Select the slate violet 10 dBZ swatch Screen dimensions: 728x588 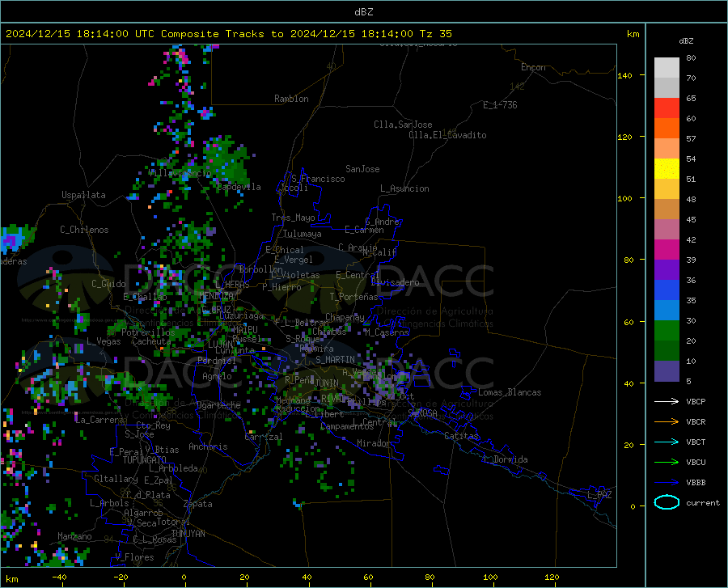pyautogui.click(x=667, y=371)
